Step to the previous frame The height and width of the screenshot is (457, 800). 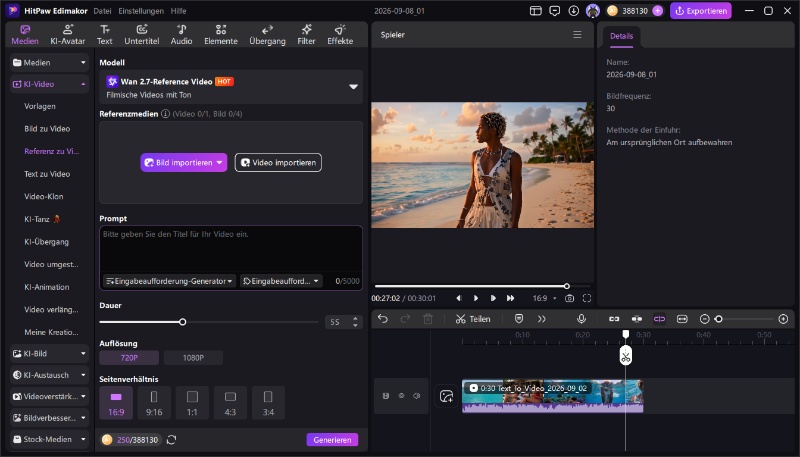click(459, 298)
